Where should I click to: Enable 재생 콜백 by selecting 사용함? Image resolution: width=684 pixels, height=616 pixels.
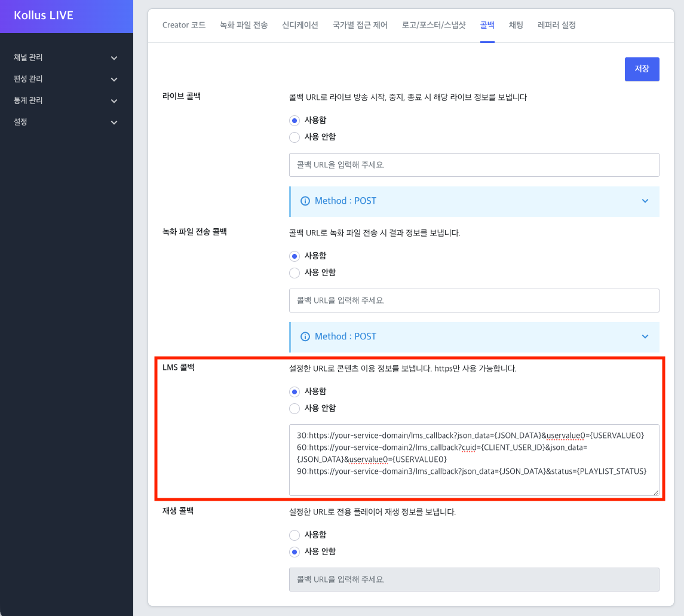pos(295,535)
